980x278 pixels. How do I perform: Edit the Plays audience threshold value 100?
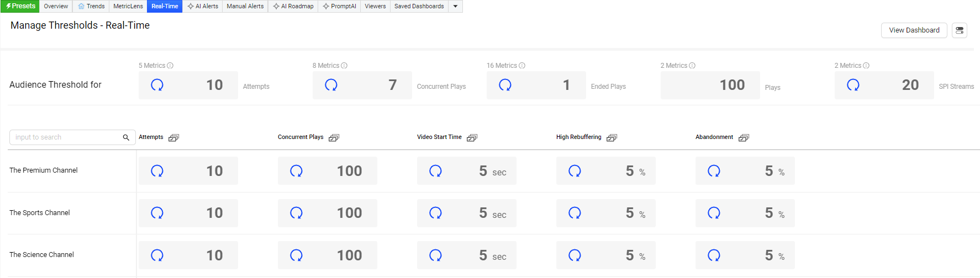point(731,85)
